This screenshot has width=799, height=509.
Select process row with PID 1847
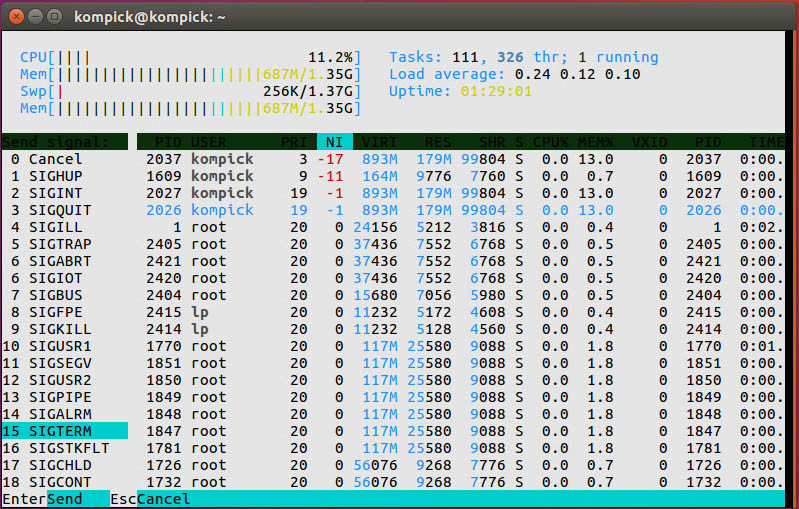pyautogui.click(x=461, y=431)
